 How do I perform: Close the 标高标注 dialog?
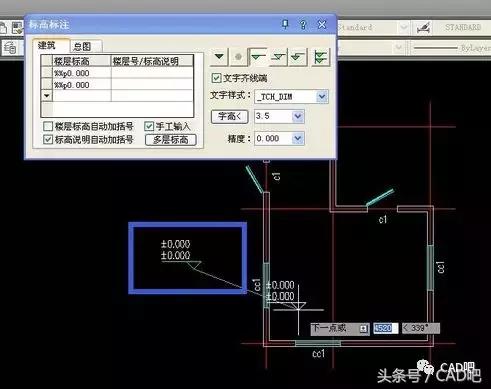click(322, 24)
